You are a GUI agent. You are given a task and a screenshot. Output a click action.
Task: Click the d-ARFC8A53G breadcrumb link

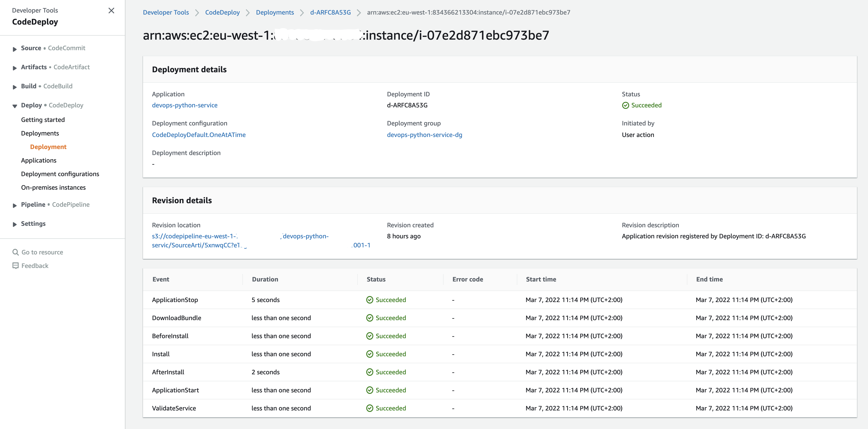(330, 13)
